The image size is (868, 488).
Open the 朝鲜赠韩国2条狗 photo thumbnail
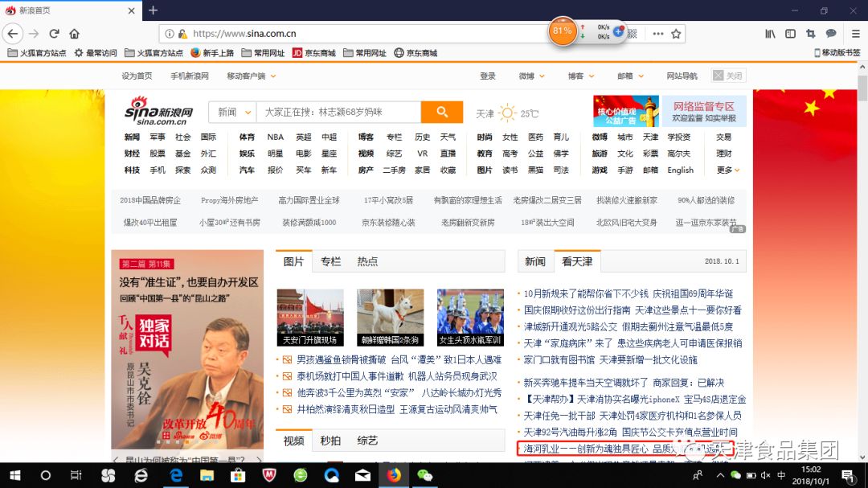(x=391, y=318)
